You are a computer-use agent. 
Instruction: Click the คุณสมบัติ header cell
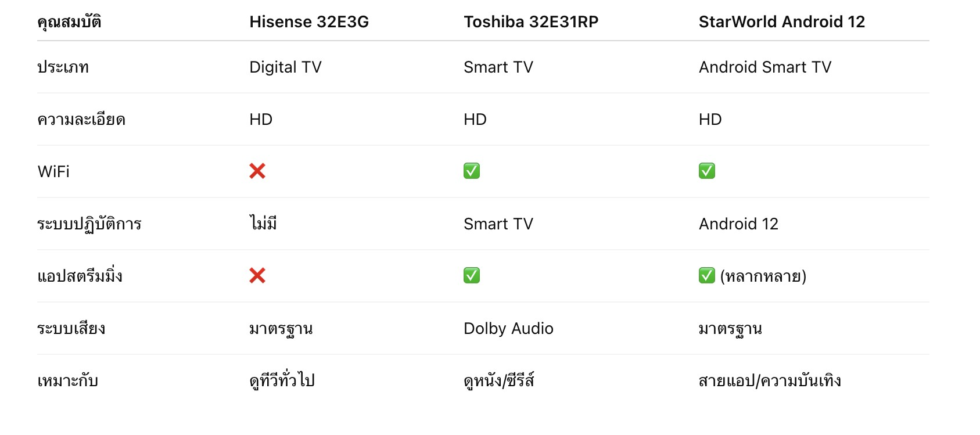pos(69,22)
